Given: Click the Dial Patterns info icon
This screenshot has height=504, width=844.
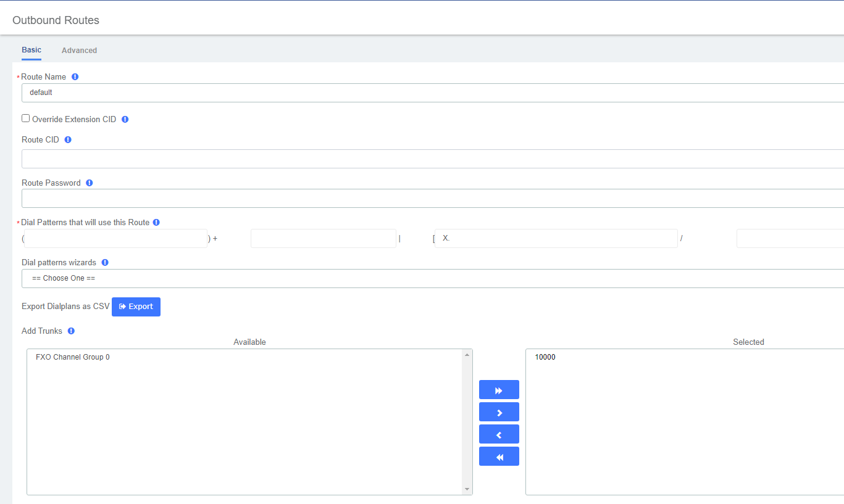Looking at the screenshot, I should tap(156, 223).
